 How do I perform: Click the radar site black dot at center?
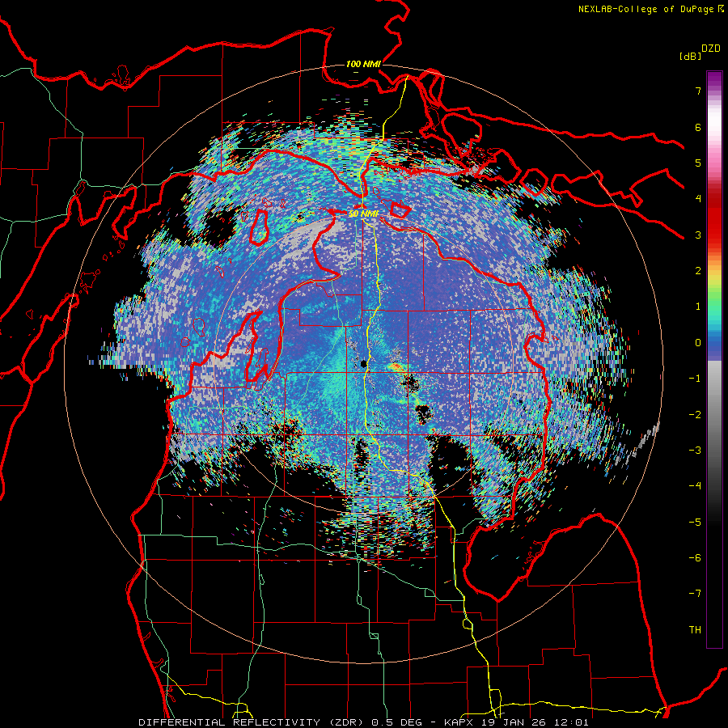(x=363, y=364)
